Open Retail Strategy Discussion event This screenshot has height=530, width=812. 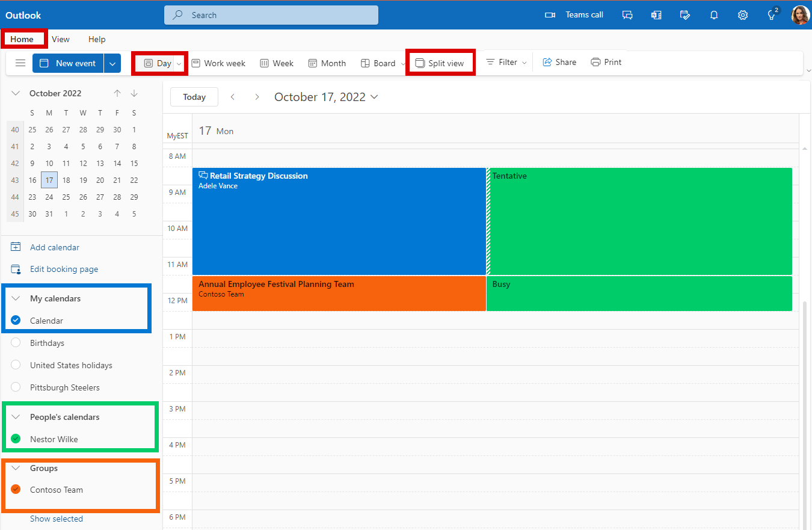pyautogui.click(x=339, y=221)
